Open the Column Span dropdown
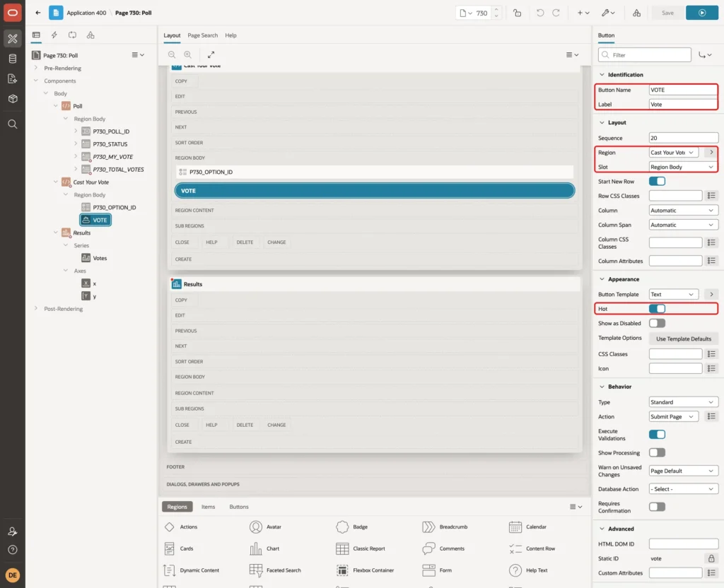Viewport: 724px width, 588px height. (683, 225)
